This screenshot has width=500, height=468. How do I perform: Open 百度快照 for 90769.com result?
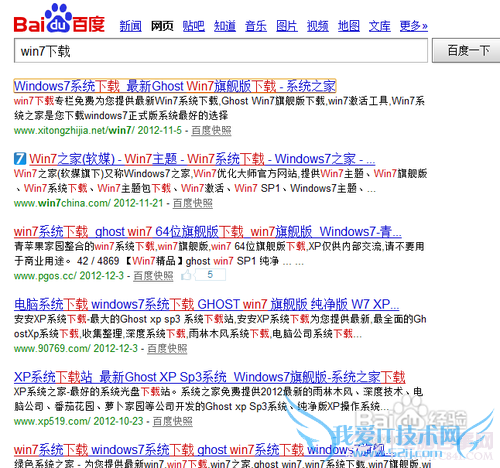[167, 348]
